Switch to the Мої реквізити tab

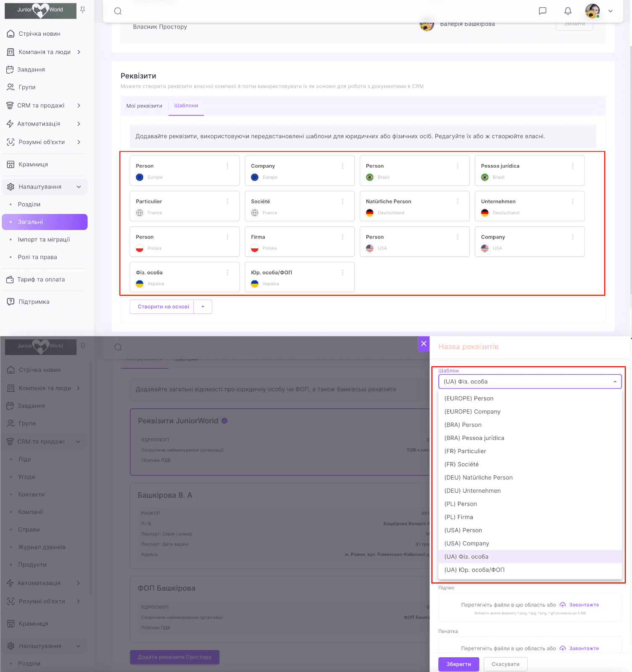tap(144, 106)
